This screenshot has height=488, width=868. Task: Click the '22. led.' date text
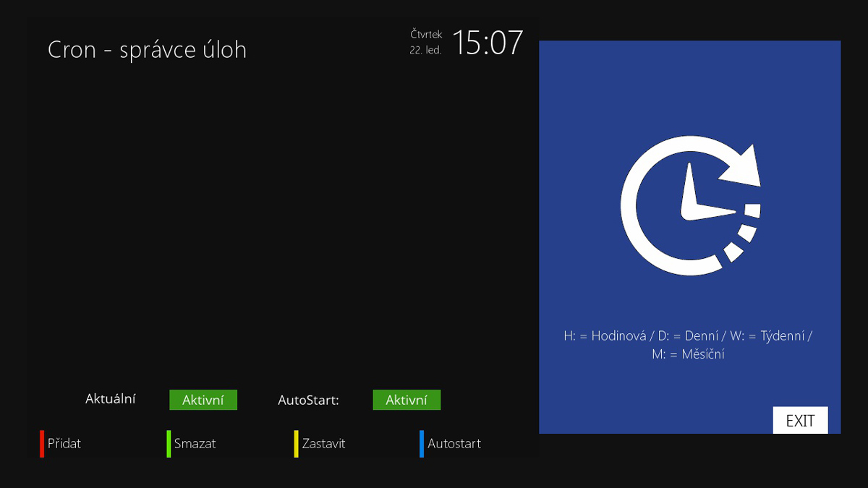[x=425, y=51]
